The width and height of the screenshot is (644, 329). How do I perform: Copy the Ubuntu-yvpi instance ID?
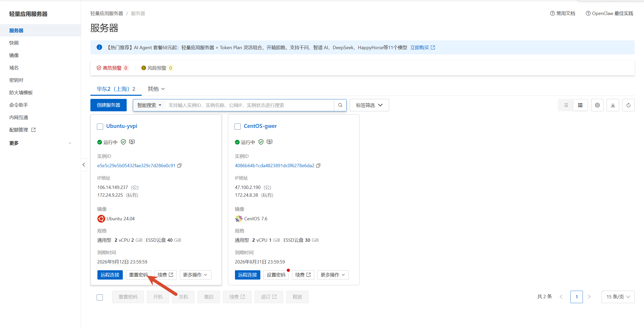click(x=179, y=165)
